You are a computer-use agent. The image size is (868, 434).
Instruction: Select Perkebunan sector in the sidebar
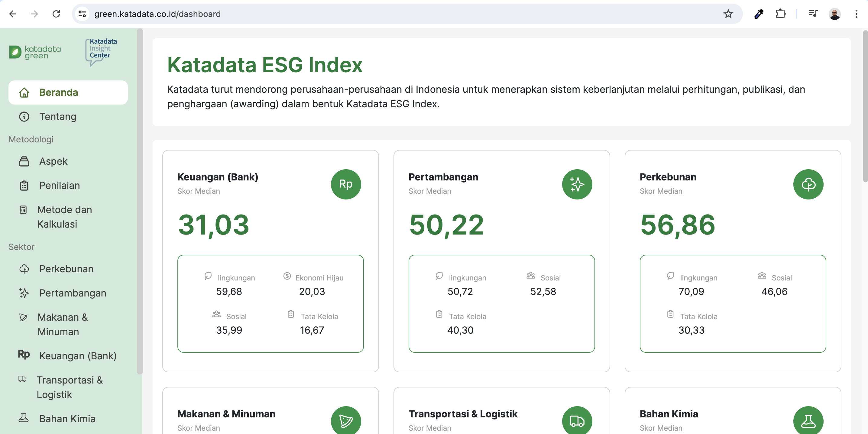pyautogui.click(x=68, y=269)
